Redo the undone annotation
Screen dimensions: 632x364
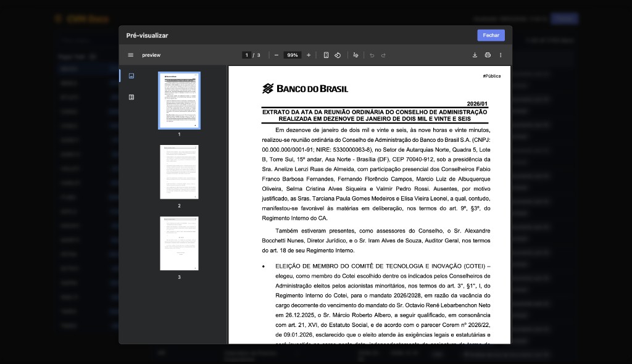click(384, 55)
